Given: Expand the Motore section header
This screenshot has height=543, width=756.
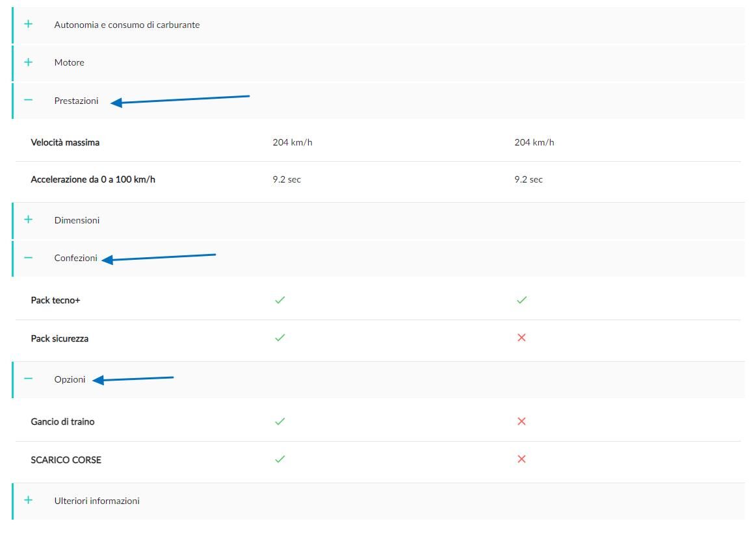Looking at the screenshot, I should coord(378,62).
